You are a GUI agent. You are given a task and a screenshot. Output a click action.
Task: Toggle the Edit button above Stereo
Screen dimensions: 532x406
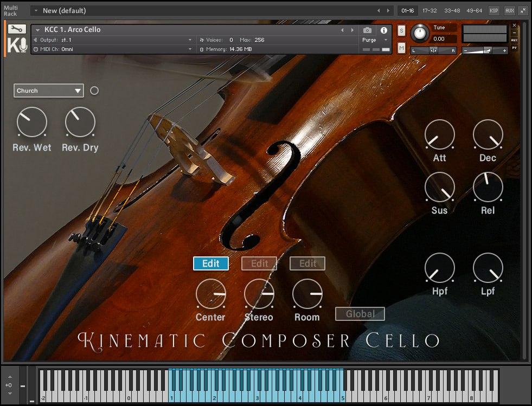[x=259, y=263]
